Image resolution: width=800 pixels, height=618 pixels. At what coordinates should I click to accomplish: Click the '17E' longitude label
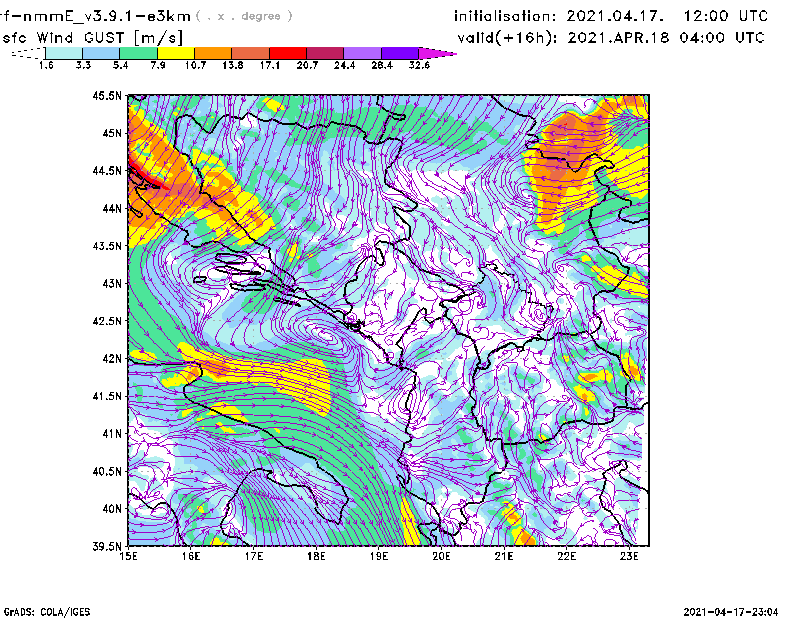point(254,556)
